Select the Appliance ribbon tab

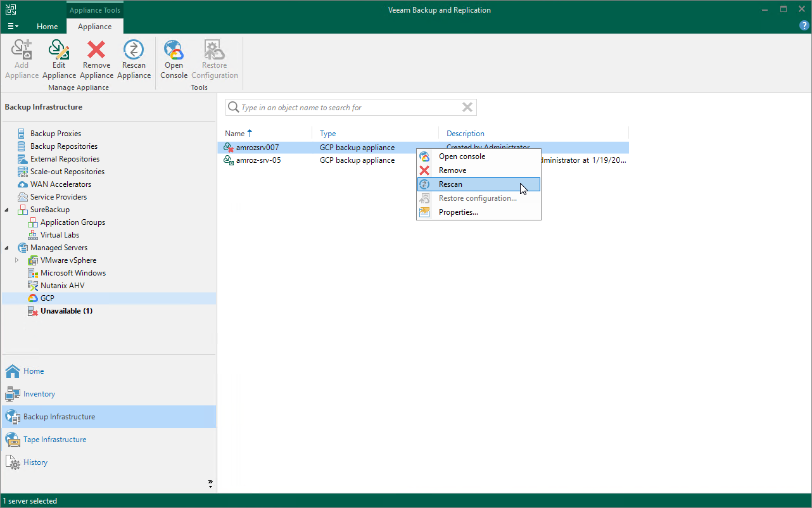[x=95, y=27]
